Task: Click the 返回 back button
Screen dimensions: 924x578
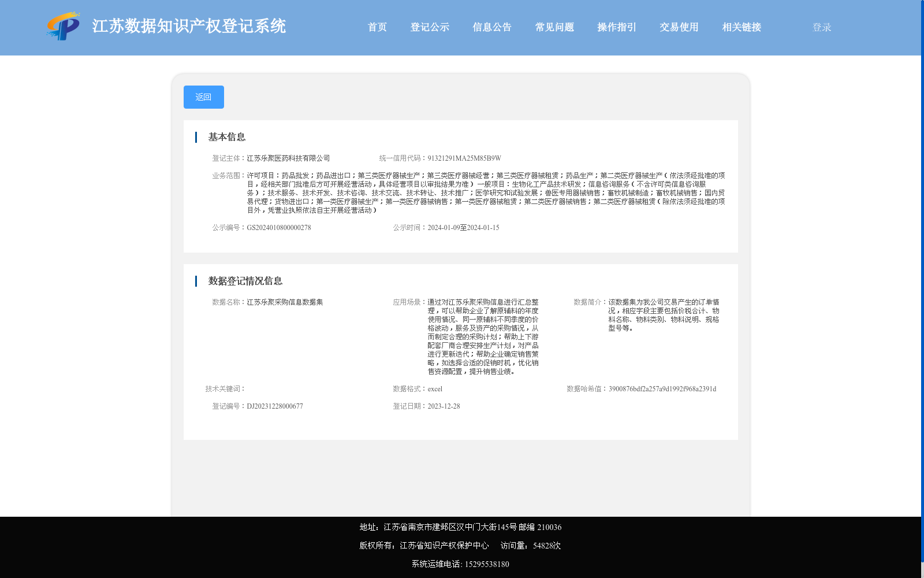Action: click(x=204, y=97)
